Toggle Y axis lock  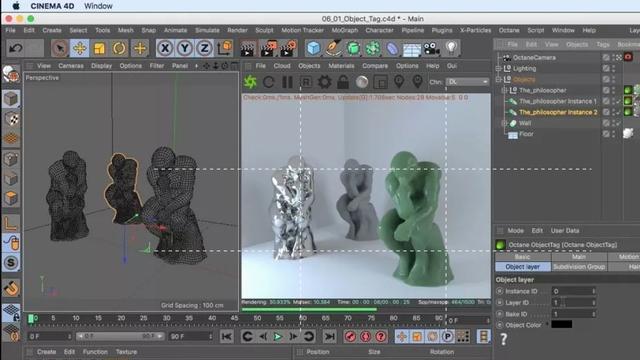coord(184,48)
